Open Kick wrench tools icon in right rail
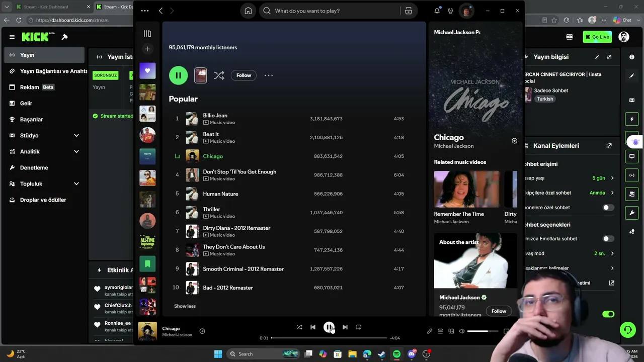This screenshot has height=362, width=644. coord(632,213)
